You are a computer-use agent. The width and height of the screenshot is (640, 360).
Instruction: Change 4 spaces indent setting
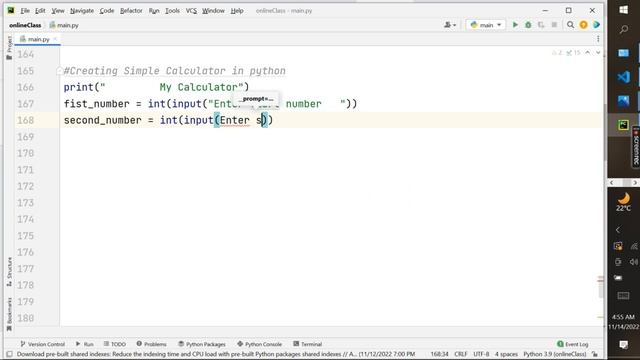[x=506, y=354]
